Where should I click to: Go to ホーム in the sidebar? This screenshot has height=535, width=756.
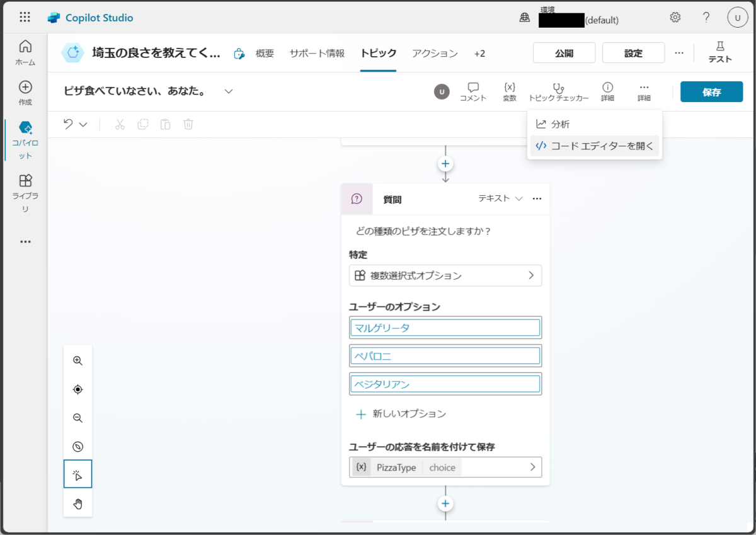click(x=25, y=53)
